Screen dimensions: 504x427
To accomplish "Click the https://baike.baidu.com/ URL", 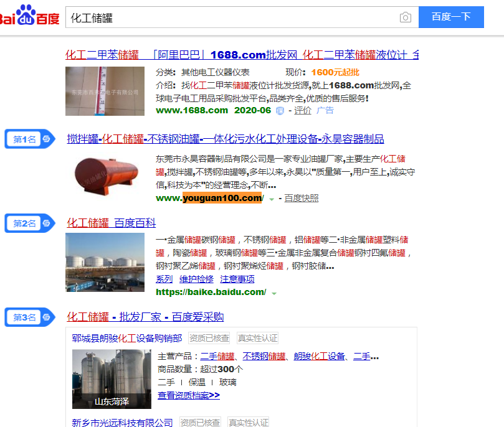I will pyautogui.click(x=211, y=292).
